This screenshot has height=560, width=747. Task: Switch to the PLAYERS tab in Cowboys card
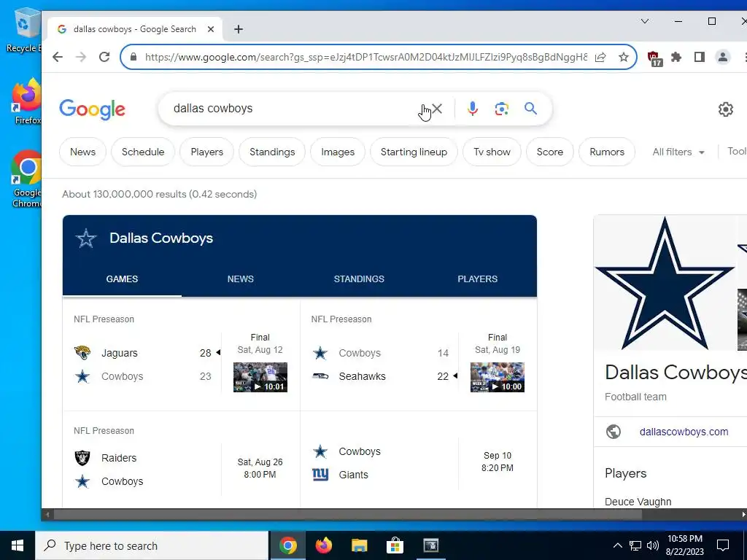[477, 279]
